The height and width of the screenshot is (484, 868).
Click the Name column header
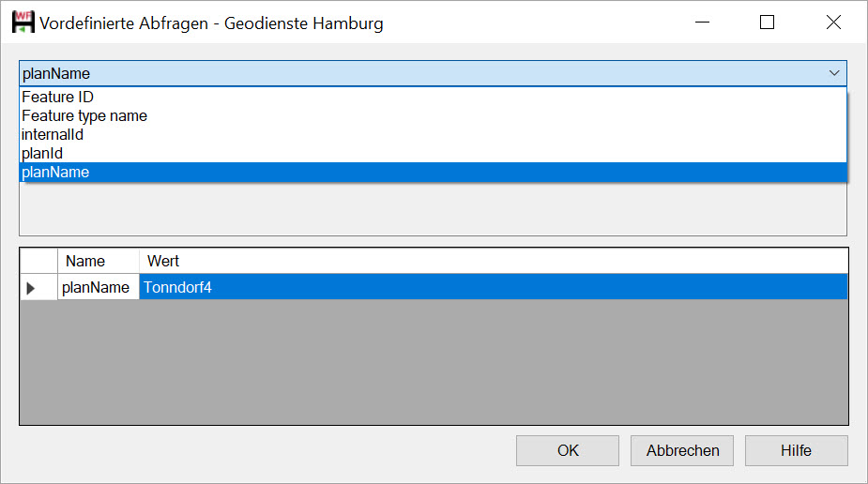85,261
